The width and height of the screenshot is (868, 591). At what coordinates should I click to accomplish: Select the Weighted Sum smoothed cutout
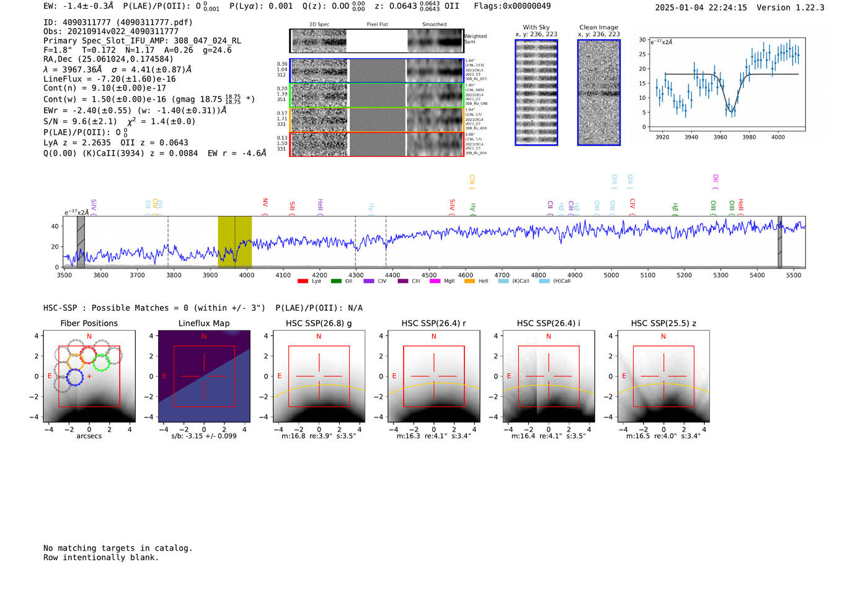(435, 41)
